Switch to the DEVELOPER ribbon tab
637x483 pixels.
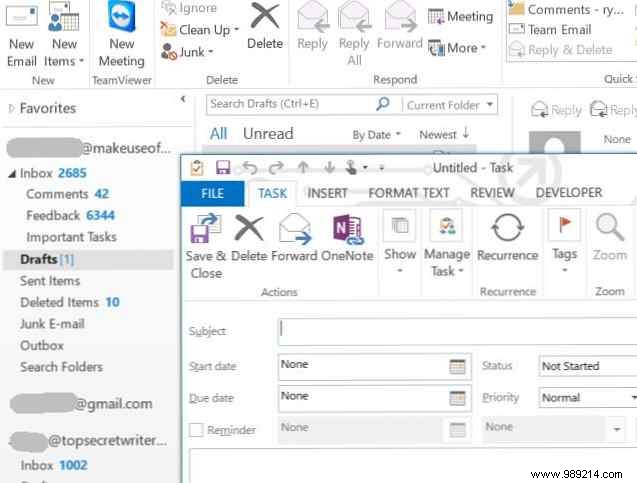(x=569, y=193)
